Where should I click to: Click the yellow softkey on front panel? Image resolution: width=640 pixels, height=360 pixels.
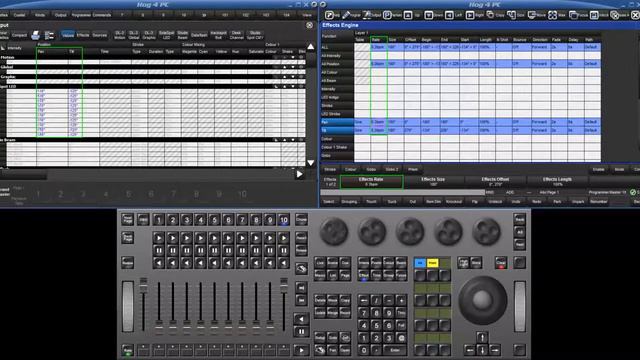point(433,262)
